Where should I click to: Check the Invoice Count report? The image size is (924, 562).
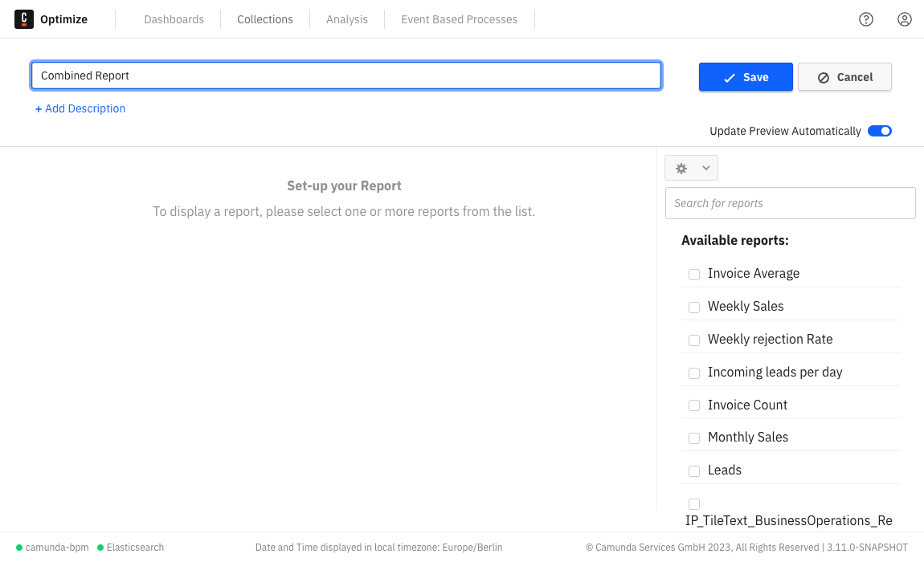[x=694, y=405]
